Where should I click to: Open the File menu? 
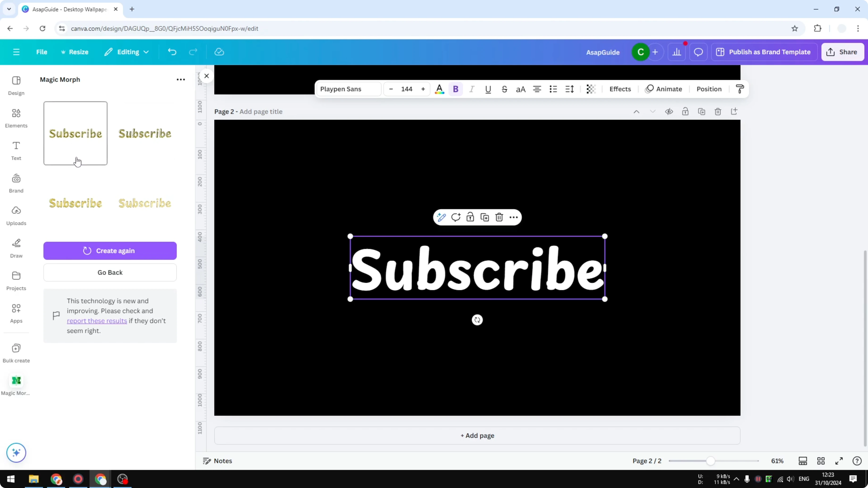coord(42,52)
